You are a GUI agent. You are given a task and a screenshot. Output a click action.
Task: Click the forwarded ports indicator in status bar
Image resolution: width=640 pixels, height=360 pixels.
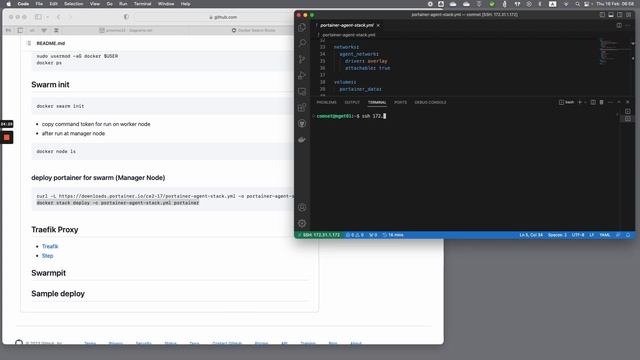[x=373, y=235]
